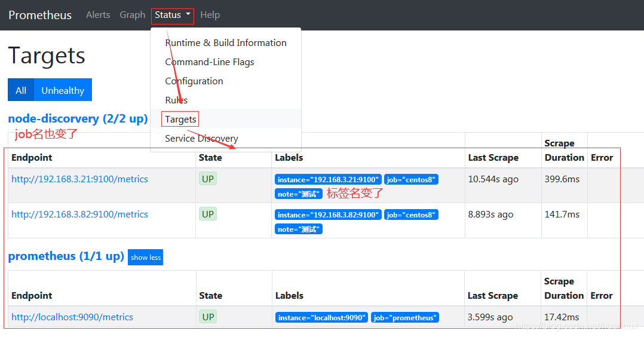Click the 8.893s ago last scrape value
Viewport: 644px width, 337px height.
(491, 215)
